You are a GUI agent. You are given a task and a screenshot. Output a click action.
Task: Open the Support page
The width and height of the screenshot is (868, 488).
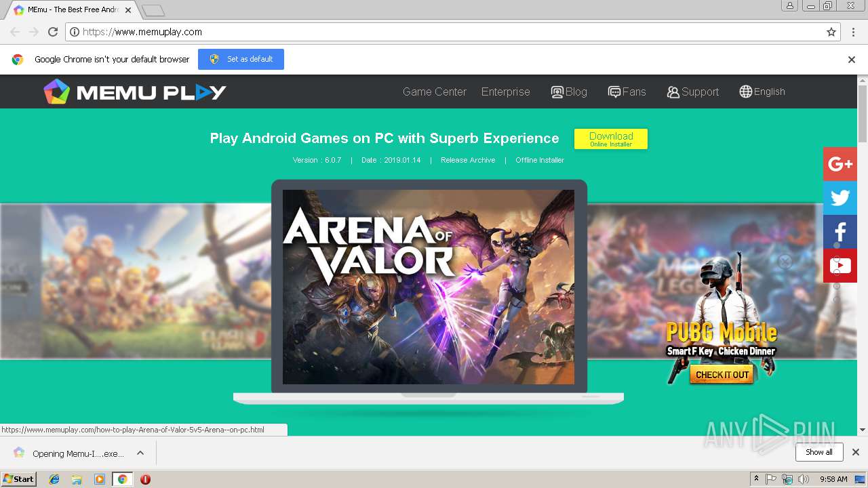[x=692, y=91]
